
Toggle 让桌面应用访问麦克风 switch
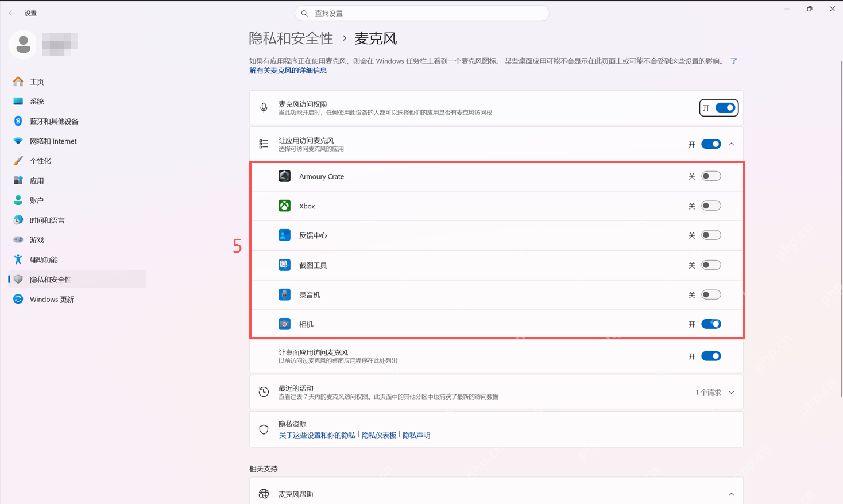(x=711, y=356)
